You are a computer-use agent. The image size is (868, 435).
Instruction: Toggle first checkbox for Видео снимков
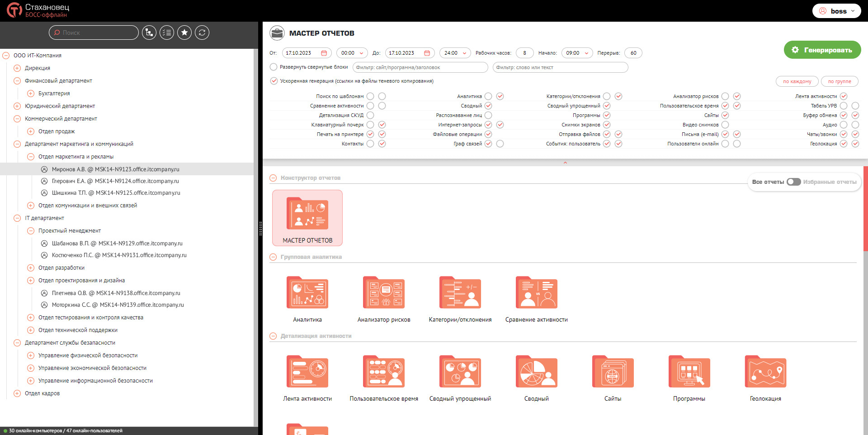pyautogui.click(x=725, y=125)
